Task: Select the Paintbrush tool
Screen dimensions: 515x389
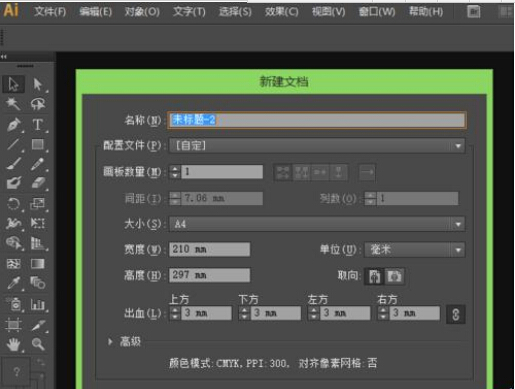Action: point(13,164)
